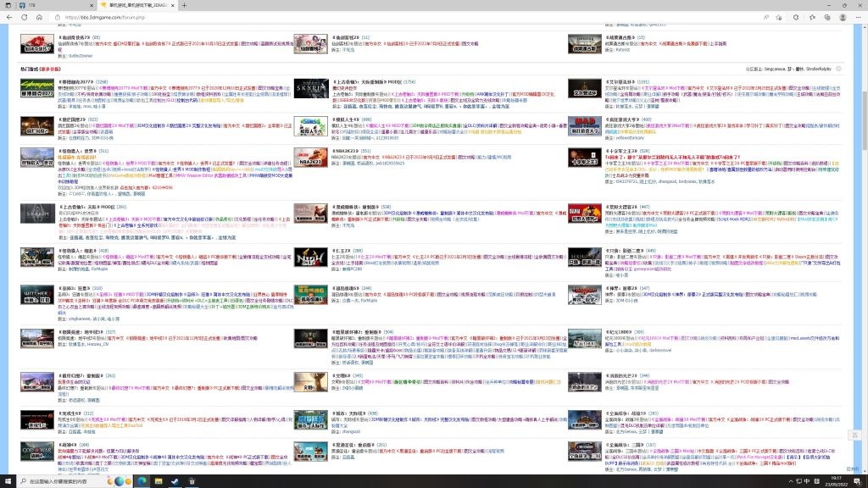
Task: Open a new browser tab
Action: pos(184,5)
